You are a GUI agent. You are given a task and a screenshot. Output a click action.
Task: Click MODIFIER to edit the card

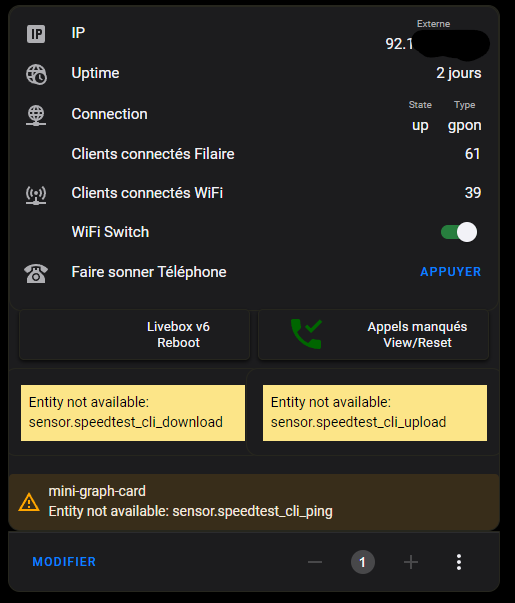pos(64,562)
